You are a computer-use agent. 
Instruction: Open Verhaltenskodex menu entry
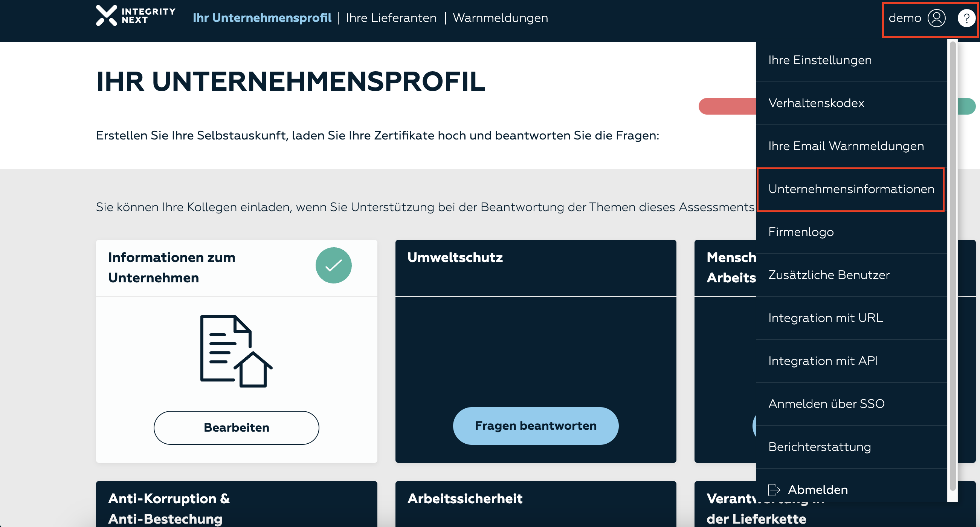tap(817, 103)
